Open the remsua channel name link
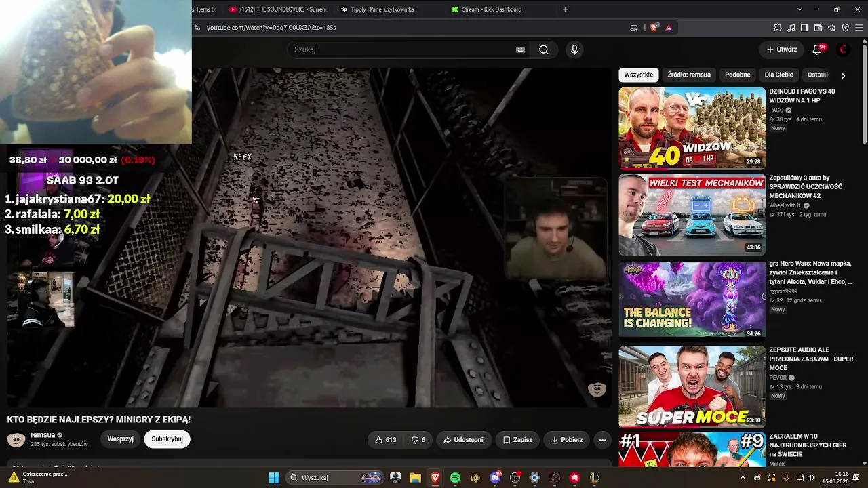The width and height of the screenshot is (868, 488). (x=43, y=435)
